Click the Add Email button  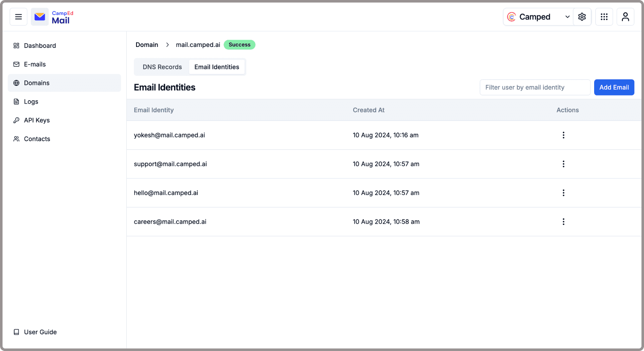click(614, 87)
